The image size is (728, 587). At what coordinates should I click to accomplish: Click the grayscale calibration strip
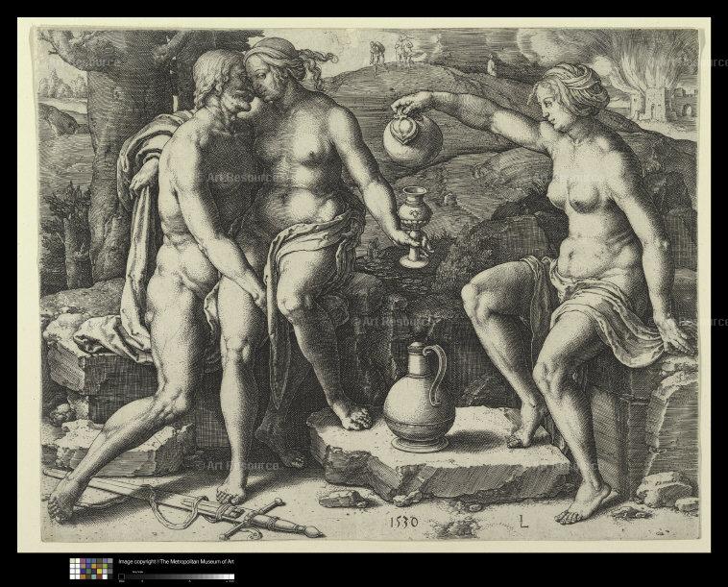(177, 576)
